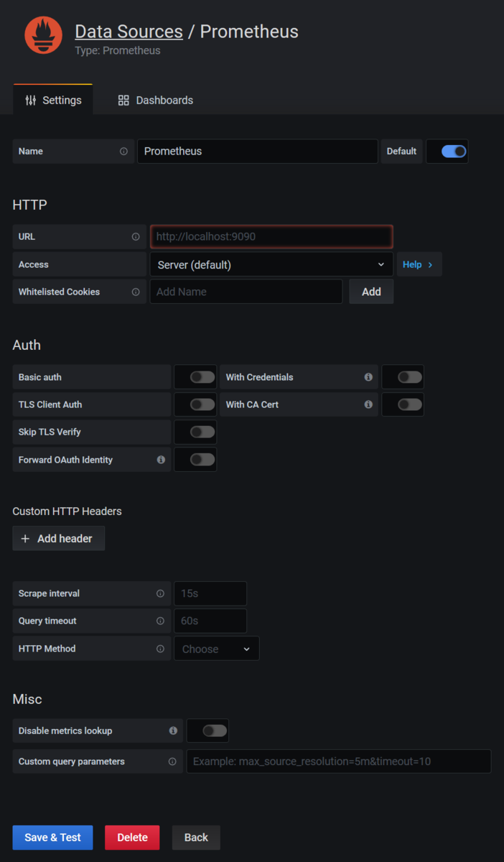Focus the Scrape interval input field

point(210,593)
